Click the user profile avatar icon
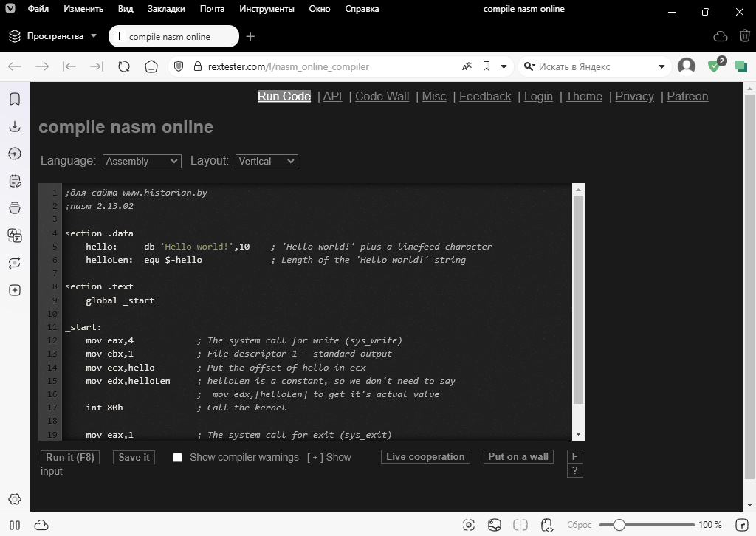 [x=687, y=66]
